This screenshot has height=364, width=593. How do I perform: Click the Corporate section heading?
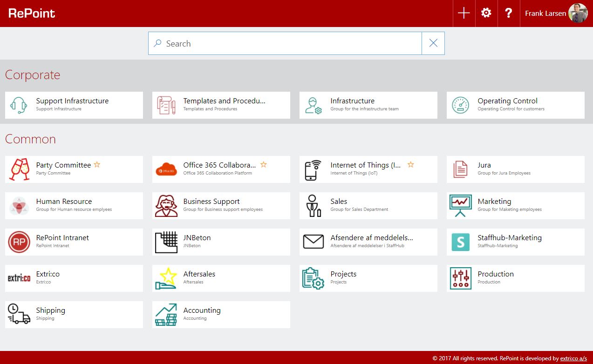[33, 75]
